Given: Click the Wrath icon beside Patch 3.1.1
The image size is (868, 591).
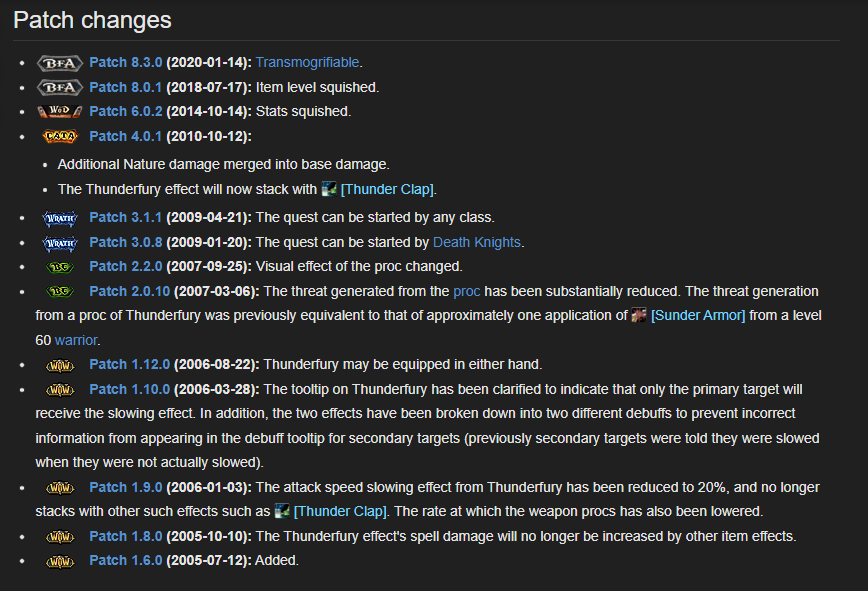Looking at the screenshot, I should (x=58, y=218).
